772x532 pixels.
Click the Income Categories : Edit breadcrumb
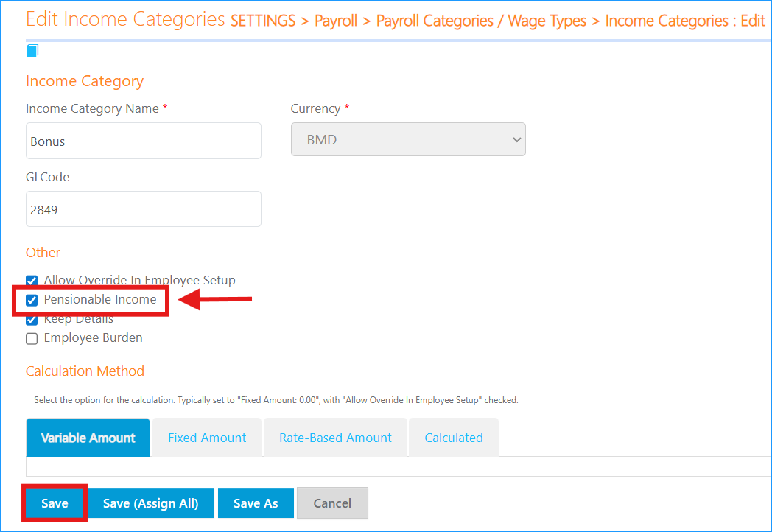[684, 21]
